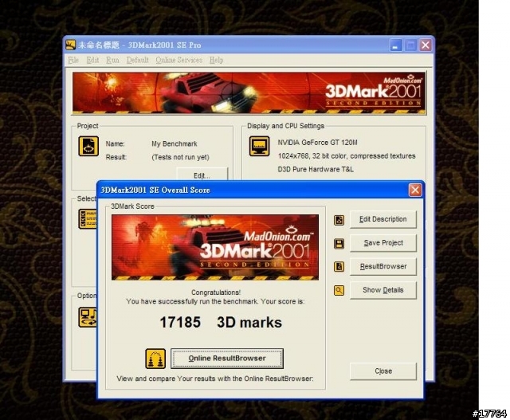Click the Options monitor-and-music icon
The image size is (510, 420).
pyautogui.click(x=88, y=316)
